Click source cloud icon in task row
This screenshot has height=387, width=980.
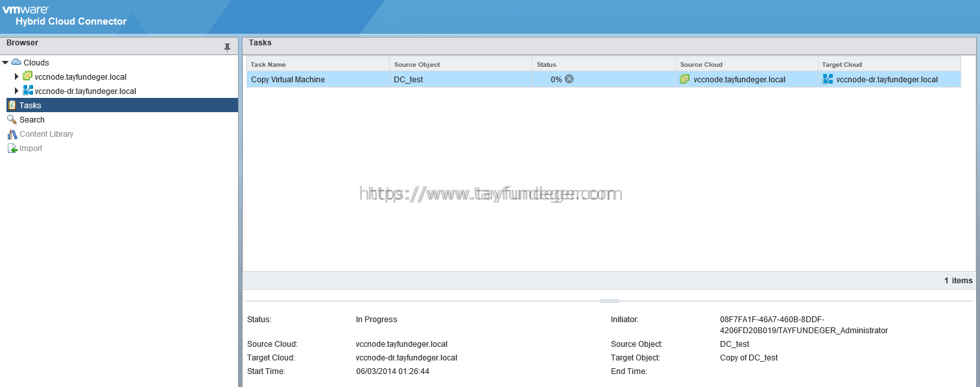pos(684,79)
